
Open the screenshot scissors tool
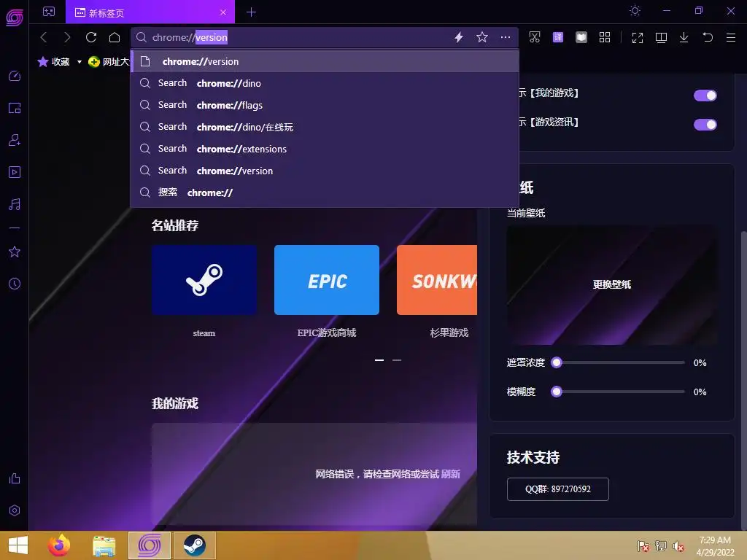tap(535, 37)
